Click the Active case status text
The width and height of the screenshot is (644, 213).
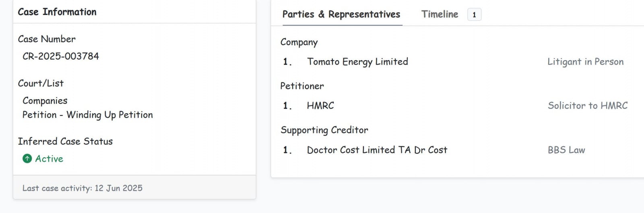tap(49, 159)
